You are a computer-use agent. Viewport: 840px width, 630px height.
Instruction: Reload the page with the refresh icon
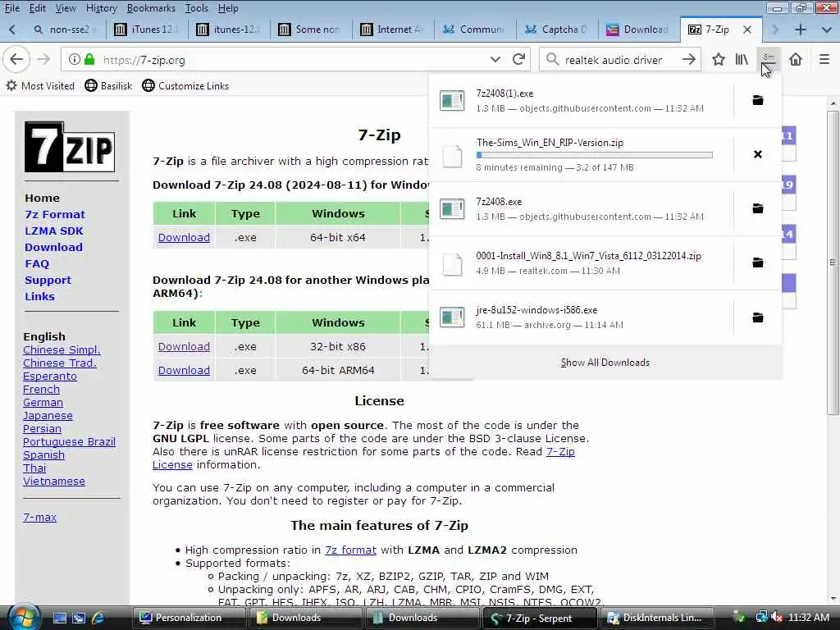coord(518,59)
